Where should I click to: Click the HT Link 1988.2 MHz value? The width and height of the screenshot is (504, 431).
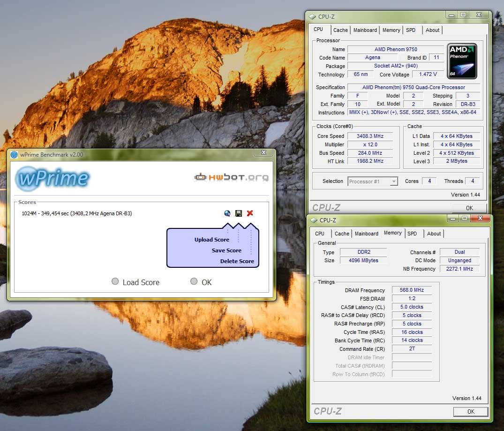pos(370,161)
